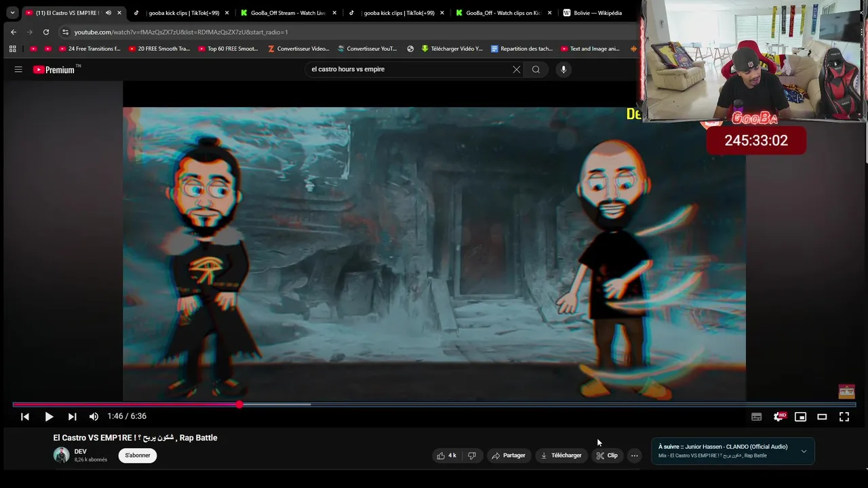Image resolution: width=868 pixels, height=488 pixels.
Task: Click the El Castro VS EMP1RE video title
Action: (136, 438)
